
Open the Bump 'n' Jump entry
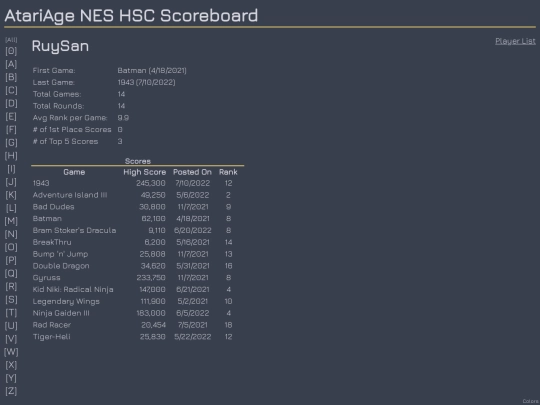pos(60,254)
